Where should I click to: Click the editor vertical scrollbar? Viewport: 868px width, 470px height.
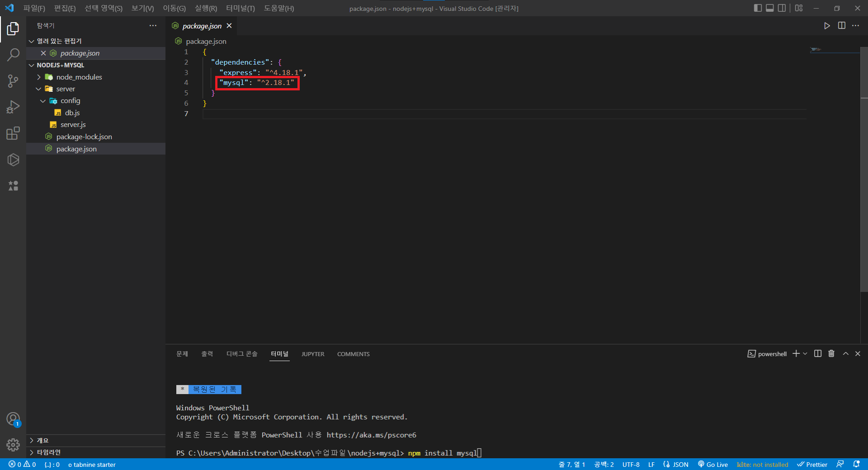(864, 169)
